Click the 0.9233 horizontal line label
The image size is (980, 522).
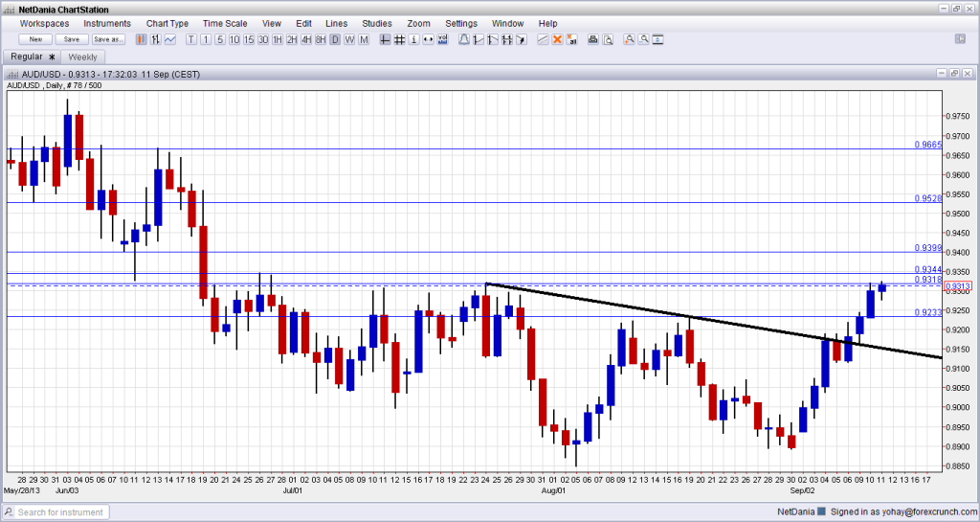[x=927, y=312]
